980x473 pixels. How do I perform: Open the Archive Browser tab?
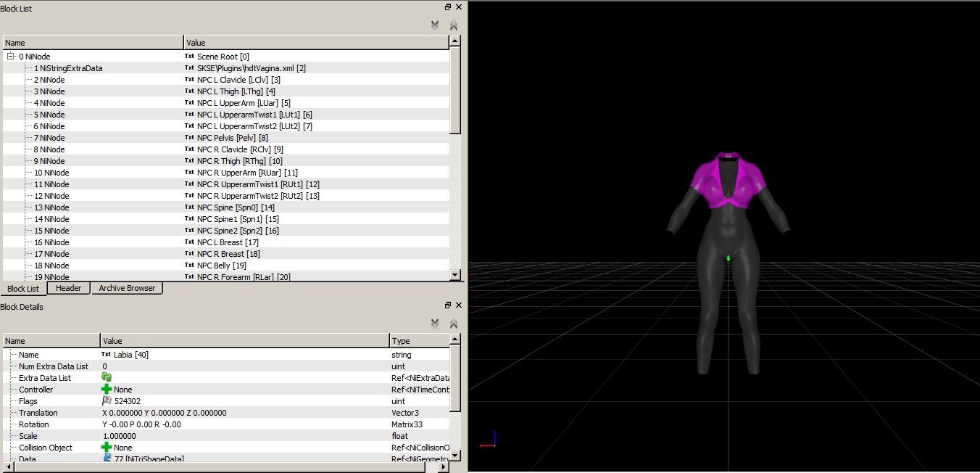[127, 288]
